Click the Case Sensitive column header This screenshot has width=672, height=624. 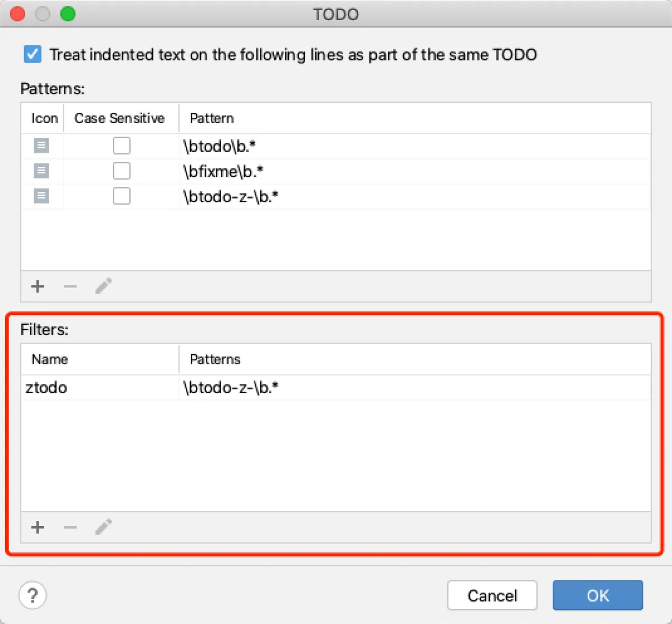click(x=119, y=119)
